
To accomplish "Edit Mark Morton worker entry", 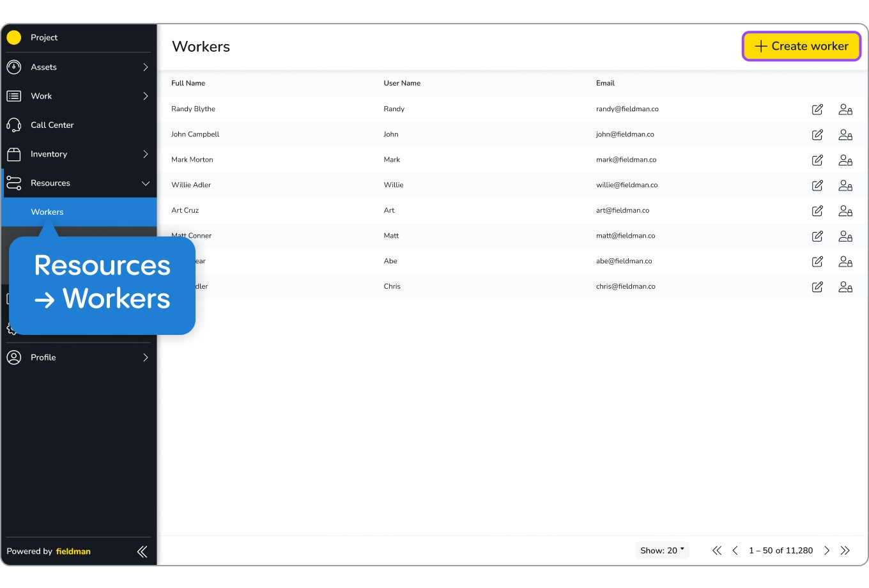I will click(817, 160).
